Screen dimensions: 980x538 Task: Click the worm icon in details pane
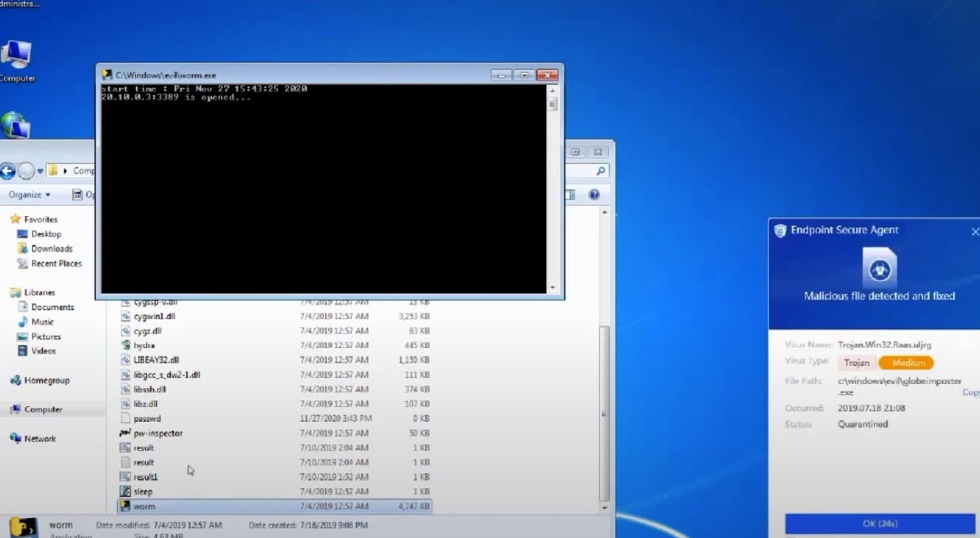click(22, 527)
